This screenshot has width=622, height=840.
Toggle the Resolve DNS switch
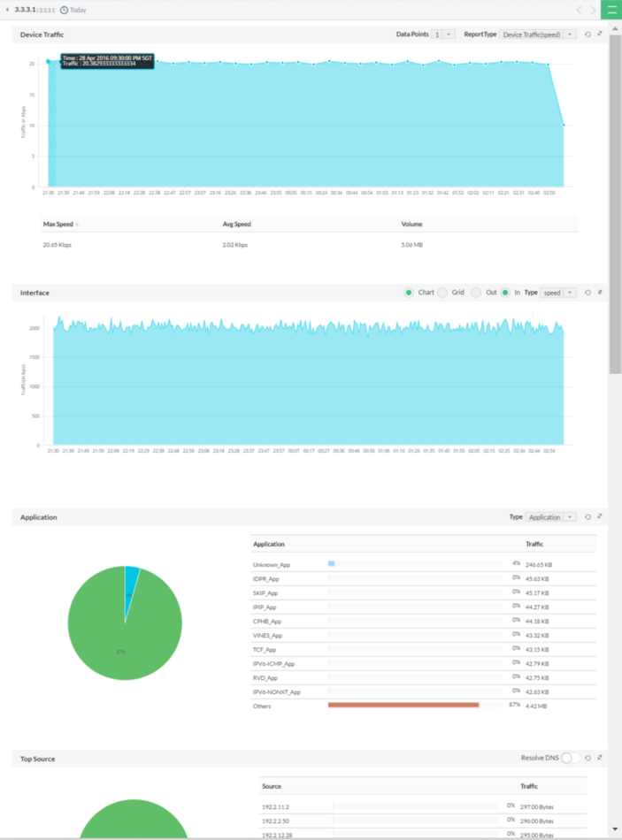click(571, 758)
